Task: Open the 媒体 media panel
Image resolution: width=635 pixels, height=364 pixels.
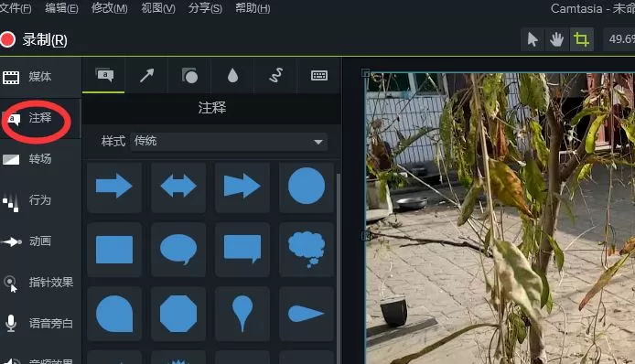Action: click(39, 77)
